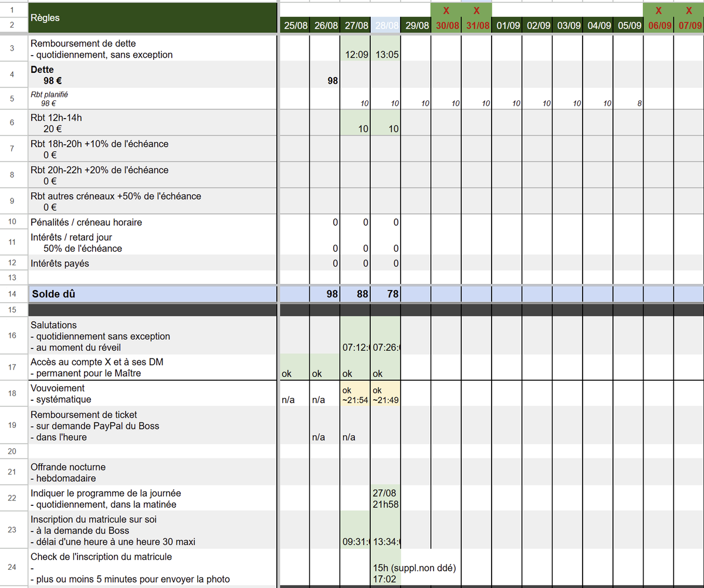Screen dimensions: 704x588
Task: Select the 'Solde dû' label cell
Action: point(153,293)
